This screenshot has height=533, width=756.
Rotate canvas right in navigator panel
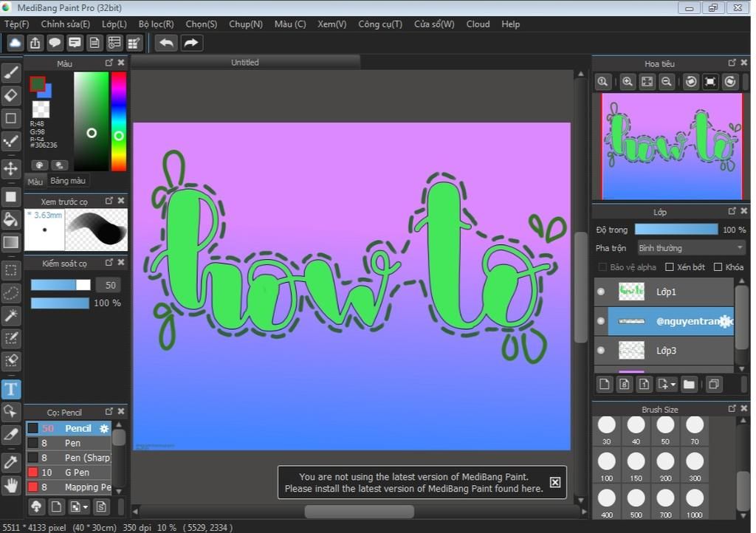coord(730,81)
